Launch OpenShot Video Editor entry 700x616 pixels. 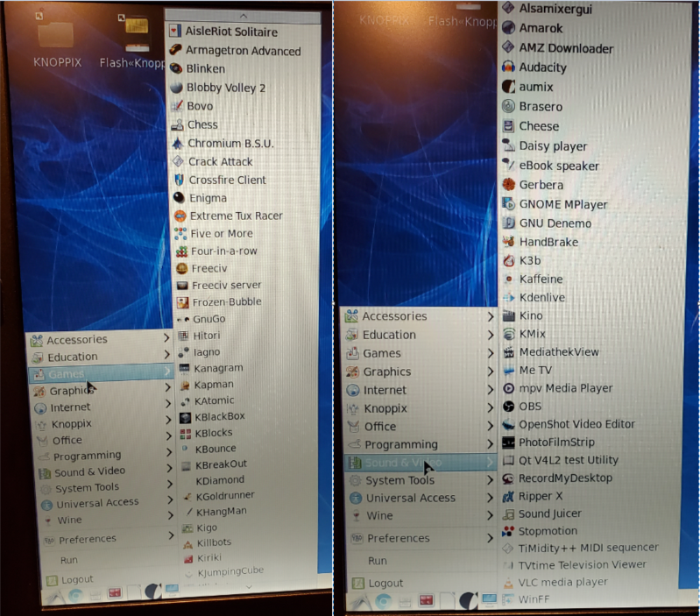click(576, 424)
